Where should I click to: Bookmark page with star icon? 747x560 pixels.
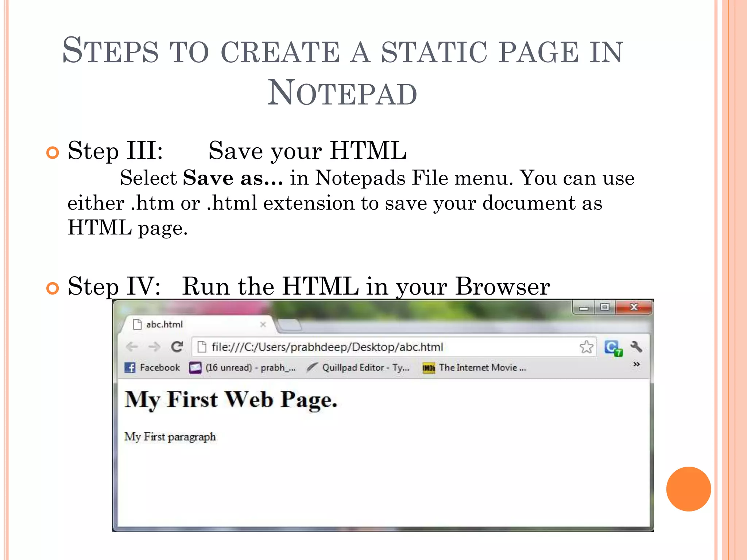tap(586, 347)
